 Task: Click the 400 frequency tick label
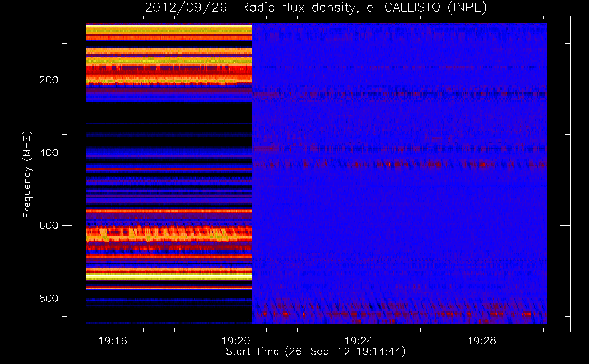point(49,153)
